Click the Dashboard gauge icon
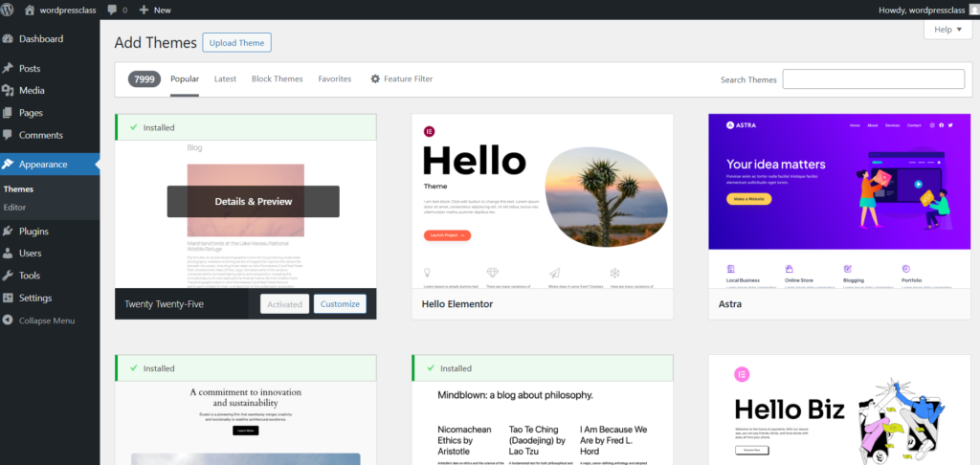 click(x=8, y=38)
